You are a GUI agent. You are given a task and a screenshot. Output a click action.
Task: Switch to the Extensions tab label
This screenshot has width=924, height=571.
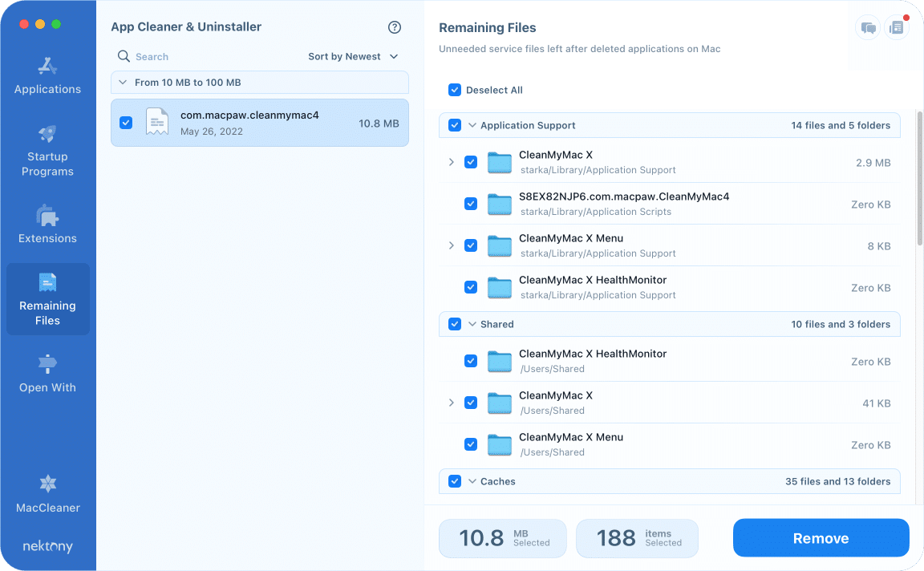tap(48, 238)
